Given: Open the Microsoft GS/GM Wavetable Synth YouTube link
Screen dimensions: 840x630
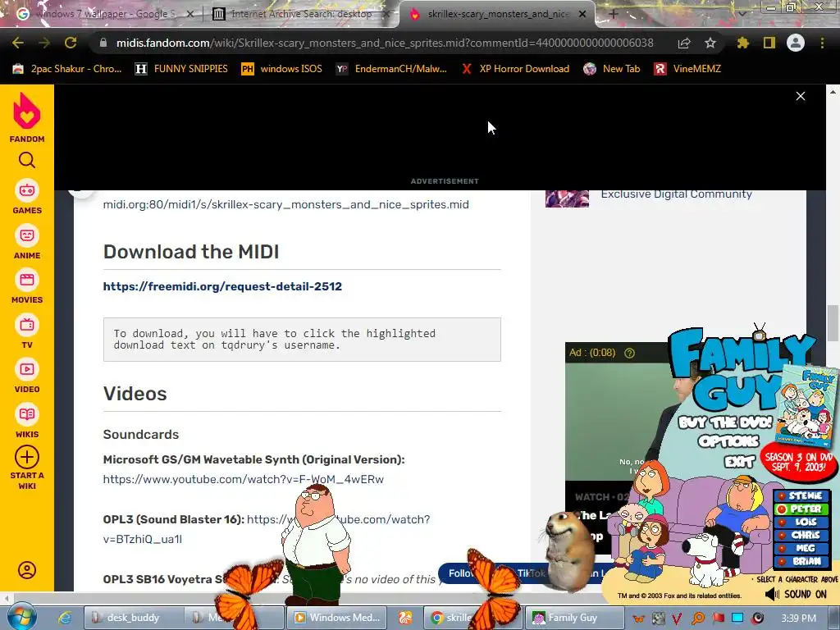Looking at the screenshot, I should click(243, 479).
